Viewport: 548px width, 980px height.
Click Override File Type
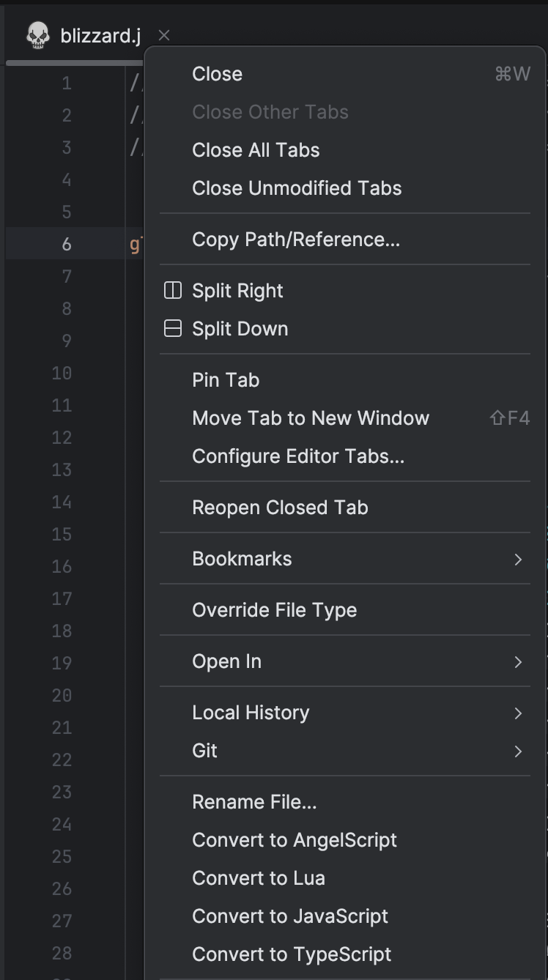click(x=274, y=610)
